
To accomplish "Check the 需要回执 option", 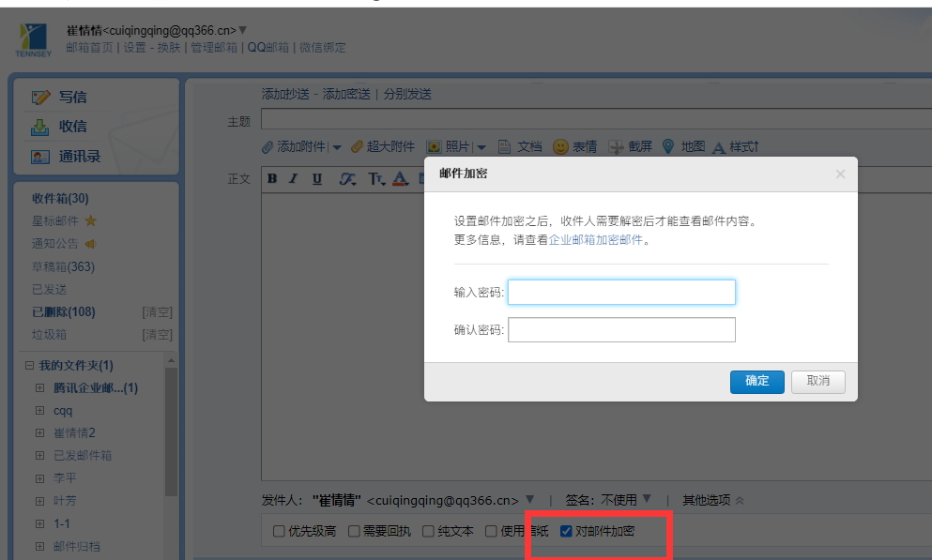I will (354, 531).
